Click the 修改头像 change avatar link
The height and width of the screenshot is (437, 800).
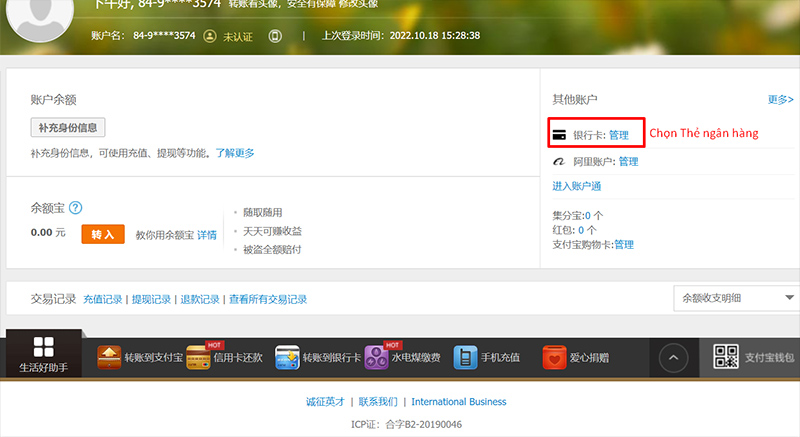tap(359, 4)
